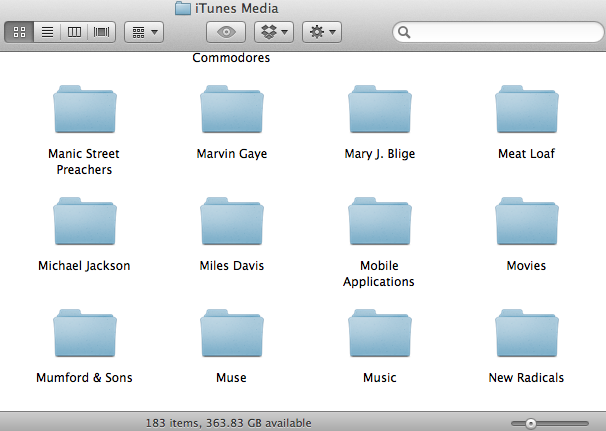Select the Michael Jackson folder icon

click(x=85, y=221)
